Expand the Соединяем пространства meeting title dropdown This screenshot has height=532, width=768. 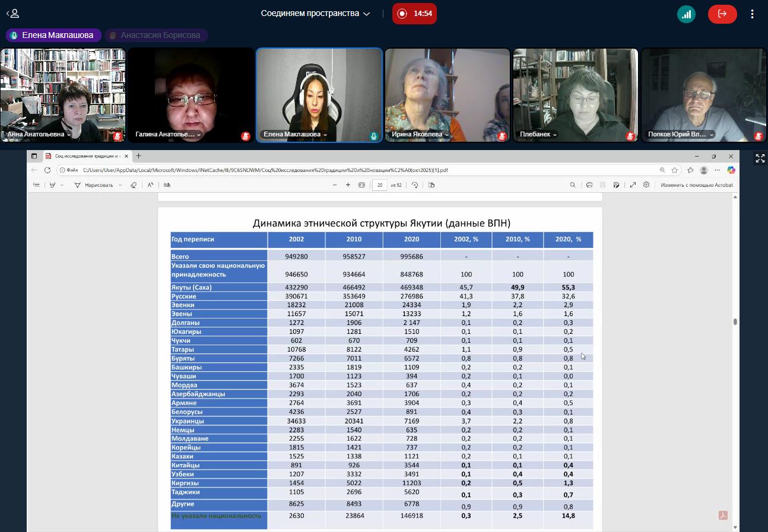367,14
